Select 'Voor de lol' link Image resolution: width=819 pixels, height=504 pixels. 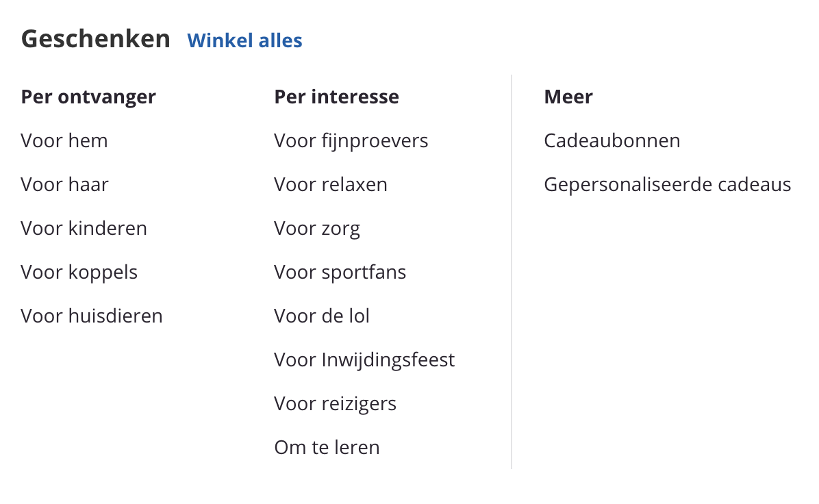click(322, 316)
